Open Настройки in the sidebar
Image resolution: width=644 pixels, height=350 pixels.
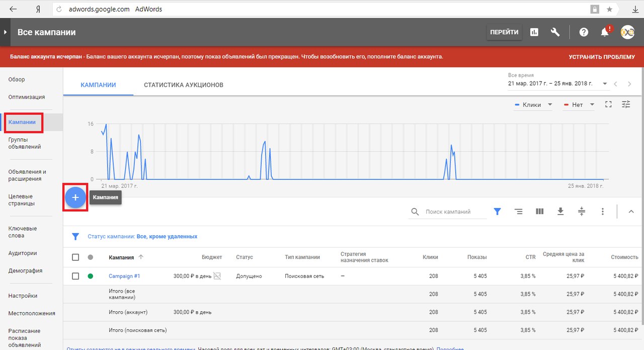[x=23, y=296]
